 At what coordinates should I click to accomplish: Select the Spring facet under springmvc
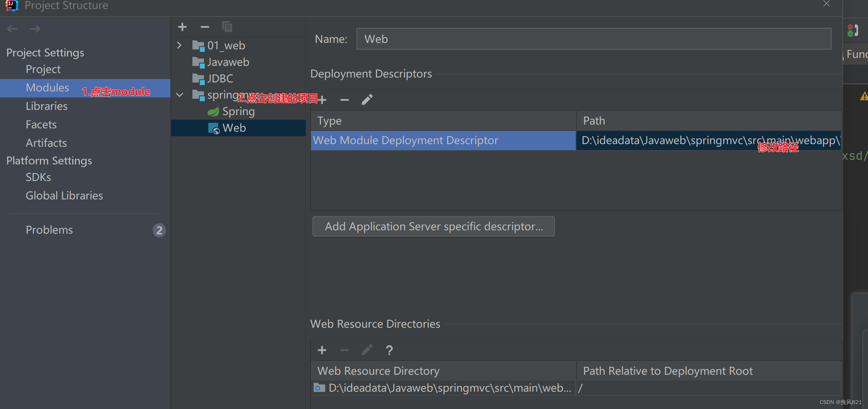pos(238,111)
